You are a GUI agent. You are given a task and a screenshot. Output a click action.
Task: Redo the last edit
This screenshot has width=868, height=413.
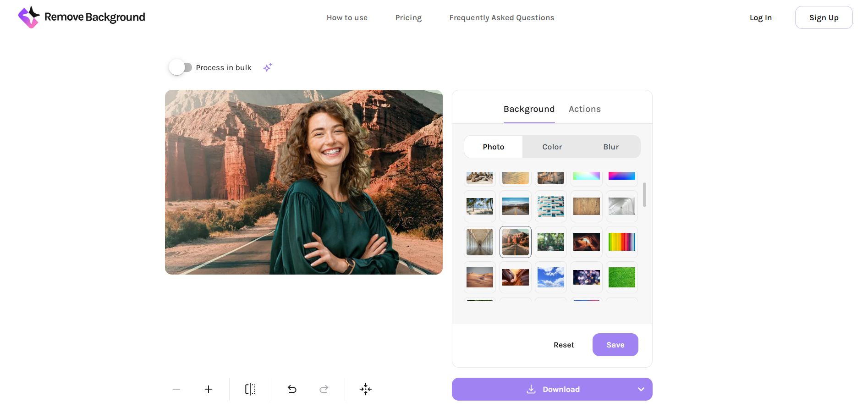click(x=324, y=389)
